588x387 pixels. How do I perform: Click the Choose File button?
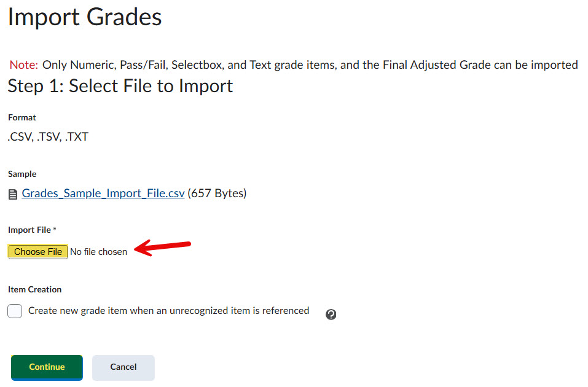[x=38, y=252]
